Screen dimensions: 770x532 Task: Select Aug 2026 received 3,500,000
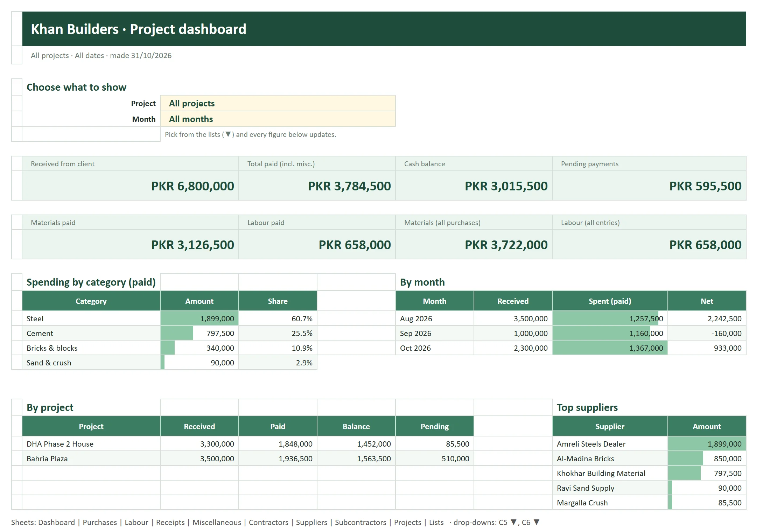(513, 318)
